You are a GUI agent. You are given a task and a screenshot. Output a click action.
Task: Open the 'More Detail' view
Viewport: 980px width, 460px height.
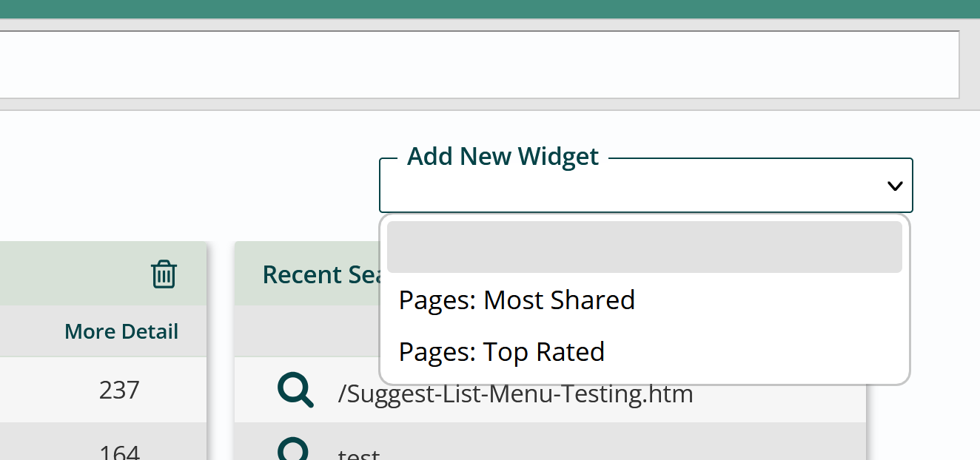click(121, 331)
